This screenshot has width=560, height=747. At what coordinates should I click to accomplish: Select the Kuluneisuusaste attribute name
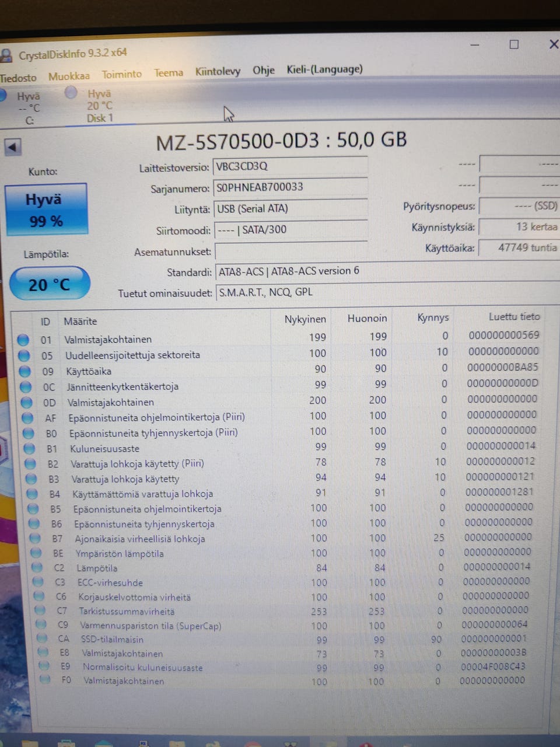coord(105,449)
